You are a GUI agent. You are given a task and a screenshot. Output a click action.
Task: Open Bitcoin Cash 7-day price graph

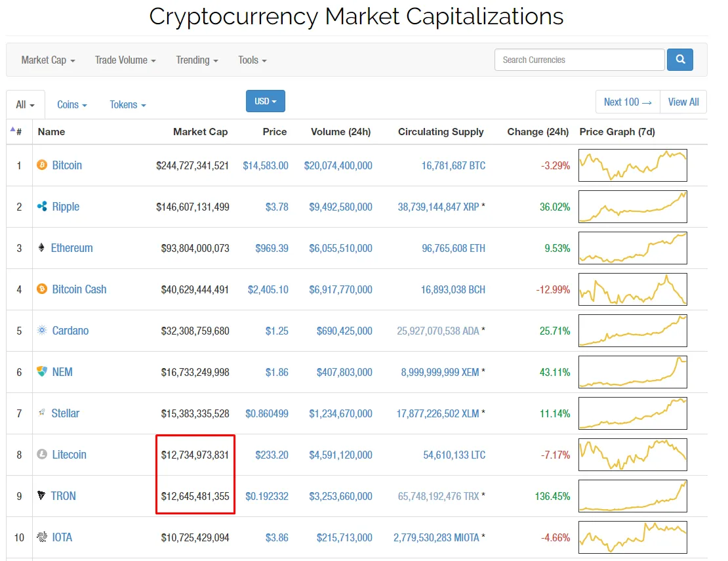(x=632, y=289)
